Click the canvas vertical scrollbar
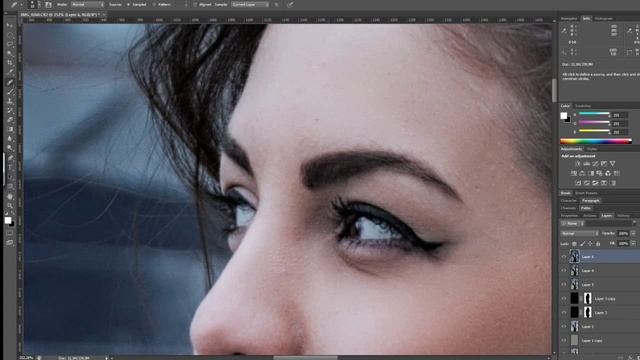The height and width of the screenshot is (360, 640). (554, 91)
